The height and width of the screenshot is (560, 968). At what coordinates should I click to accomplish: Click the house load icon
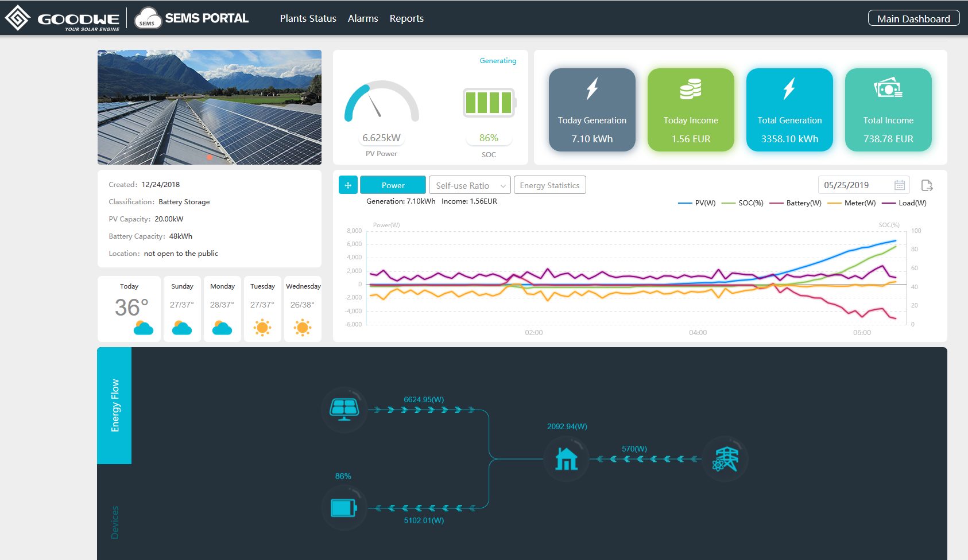567,459
